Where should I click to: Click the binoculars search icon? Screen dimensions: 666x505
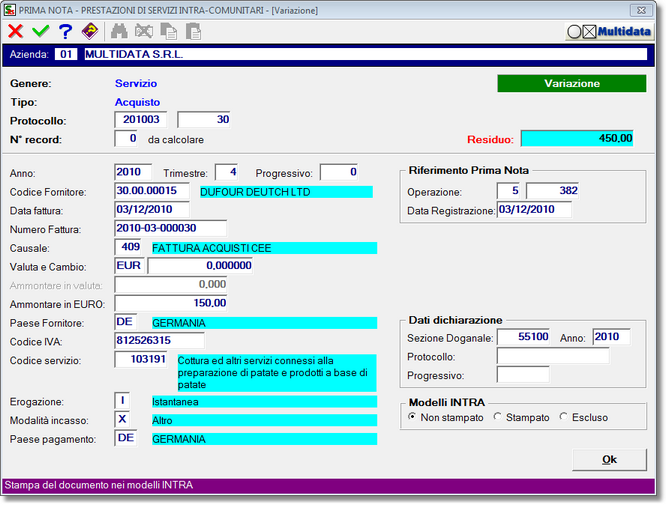[x=119, y=31]
